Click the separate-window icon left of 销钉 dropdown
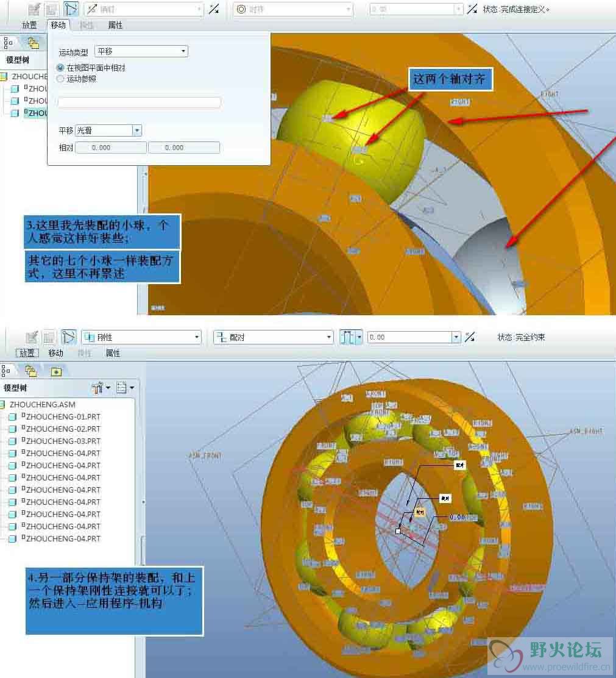 point(34,9)
